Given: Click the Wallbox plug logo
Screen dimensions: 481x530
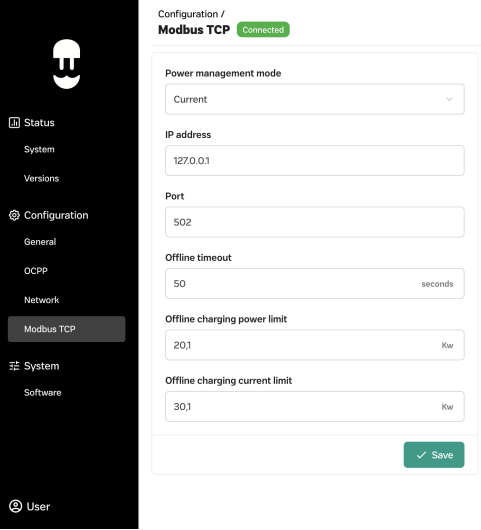Looking at the screenshot, I should click(67, 64).
